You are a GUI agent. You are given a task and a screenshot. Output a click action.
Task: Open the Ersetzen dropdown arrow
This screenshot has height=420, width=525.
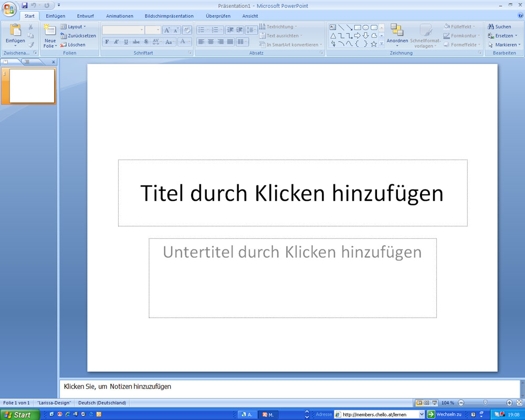click(516, 36)
